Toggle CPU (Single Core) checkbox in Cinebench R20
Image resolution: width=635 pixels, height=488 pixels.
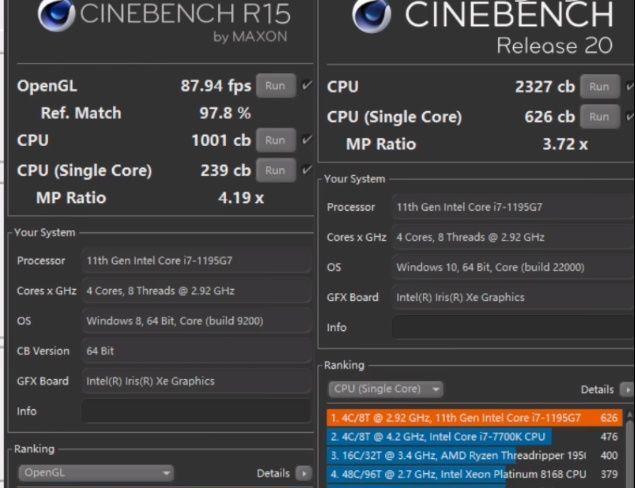pyautogui.click(x=630, y=117)
